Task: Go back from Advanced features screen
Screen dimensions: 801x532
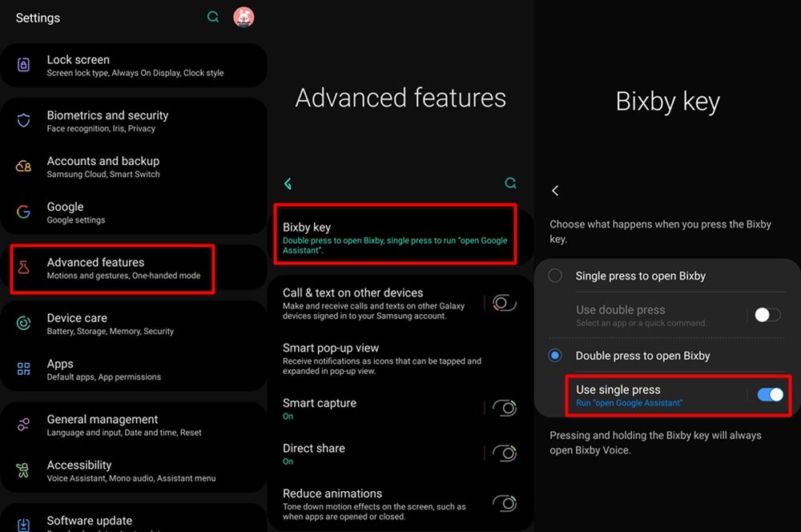Action: [x=288, y=183]
